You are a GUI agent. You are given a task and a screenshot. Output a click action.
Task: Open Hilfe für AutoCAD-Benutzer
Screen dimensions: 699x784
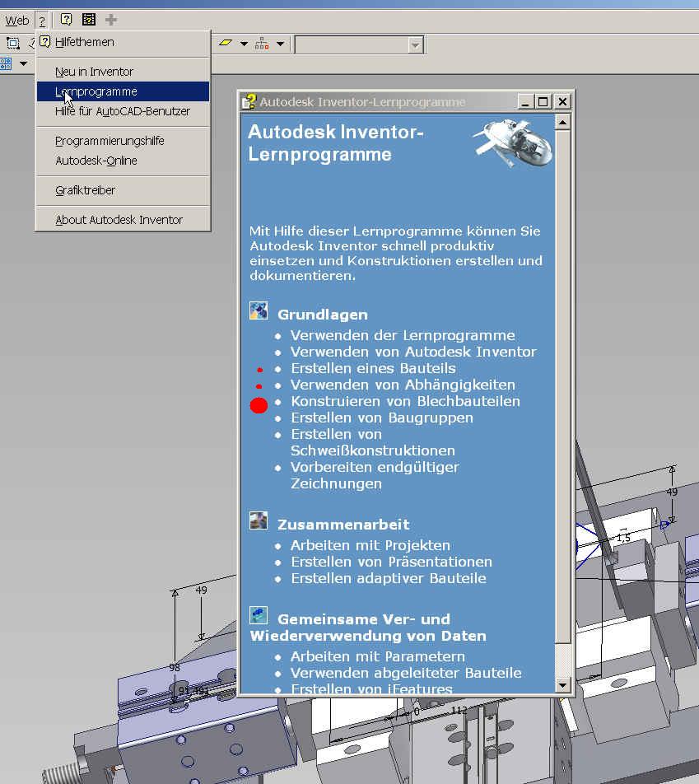point(123,111)
